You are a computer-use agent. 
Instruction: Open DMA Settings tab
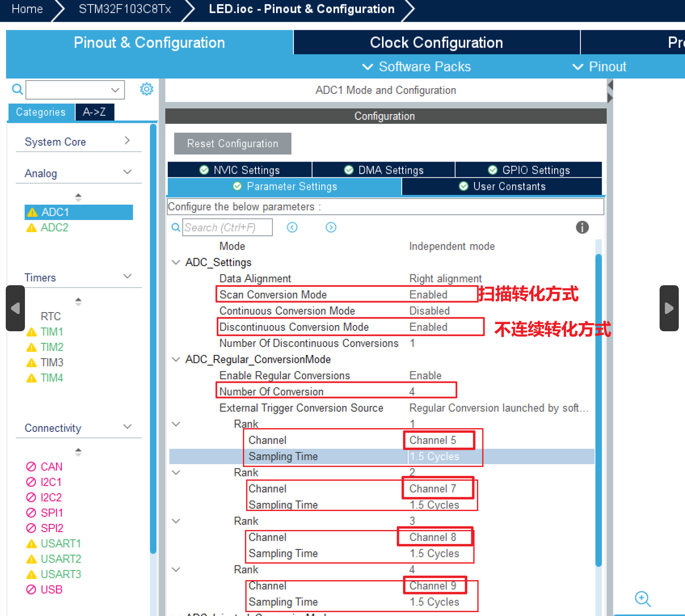coord(383,170)
